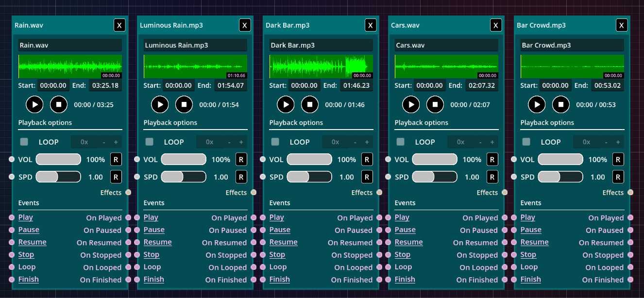The height and width of the screenshot is (298, 644).
Task: Reset the Bar Crowd.mp3 volume with R
Action: pyautogui.click(x=618, y=160)
